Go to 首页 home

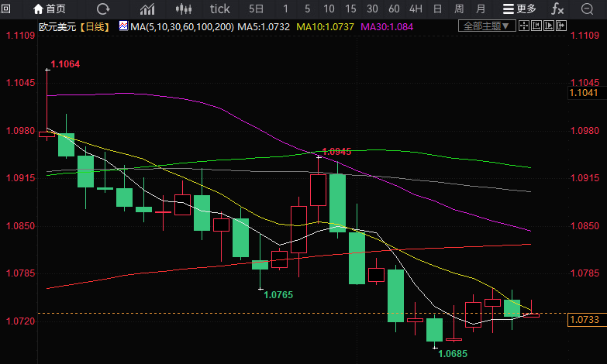[49, 9]
